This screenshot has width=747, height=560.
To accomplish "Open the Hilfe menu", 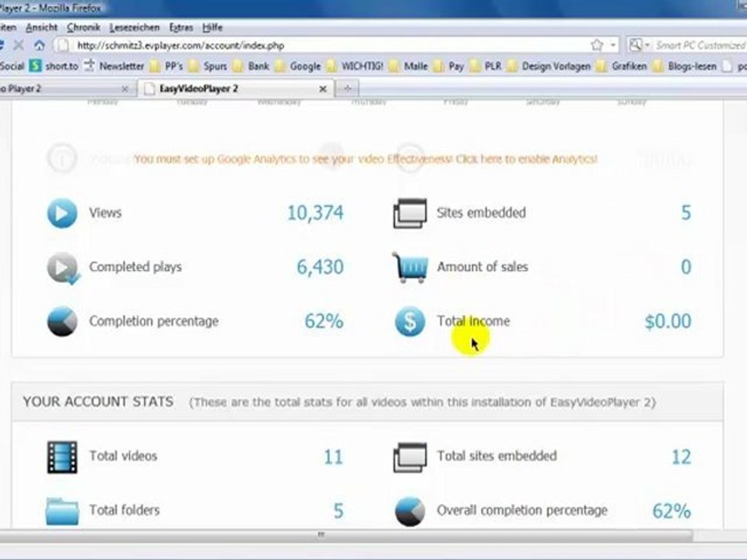I will [x=212, y=28].
